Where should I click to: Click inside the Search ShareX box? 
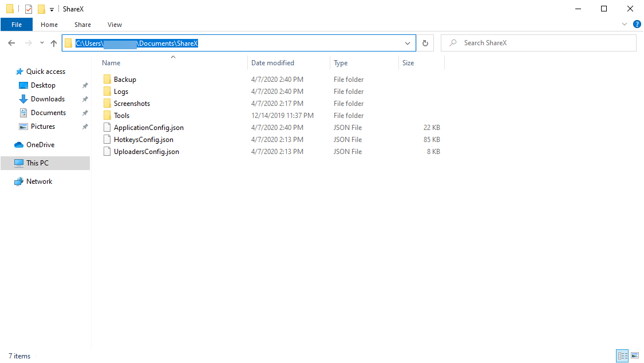(x=538, y=42)
